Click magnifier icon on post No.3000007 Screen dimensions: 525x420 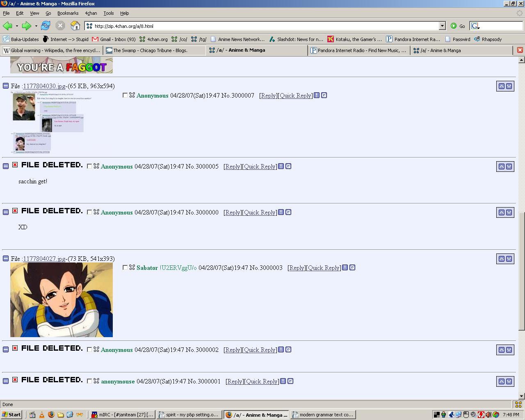(324, 95)
